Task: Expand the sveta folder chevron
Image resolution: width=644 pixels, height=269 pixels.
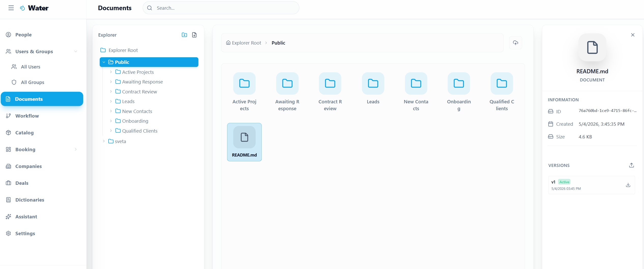Action: 104,141
